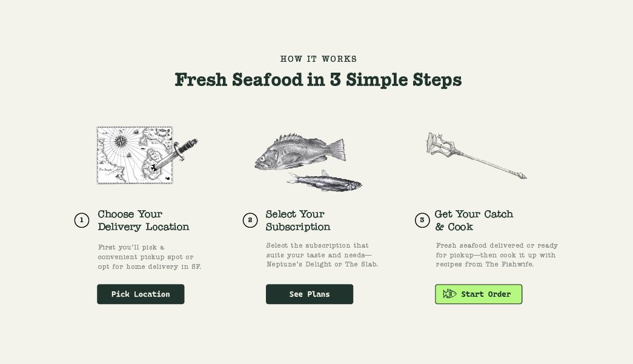Click the dagger handle on the map image

186,146
